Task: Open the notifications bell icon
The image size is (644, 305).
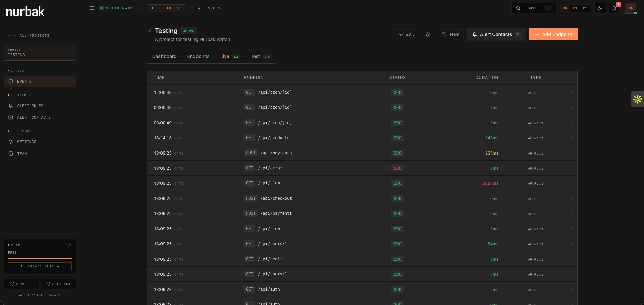Action: 614,8
